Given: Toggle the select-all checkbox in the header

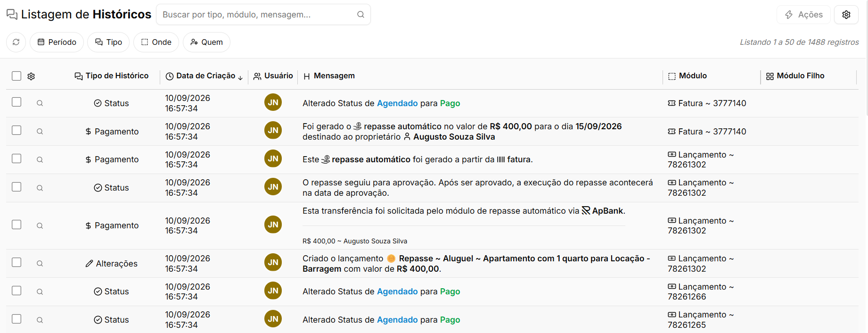Looking at the screenshot, I should (16, 76).
